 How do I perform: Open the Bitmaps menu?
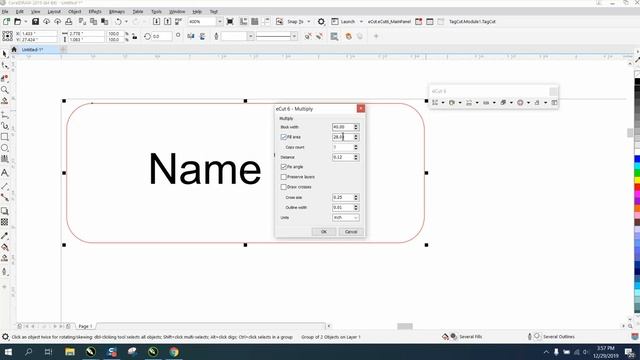[x=117, y=12]
